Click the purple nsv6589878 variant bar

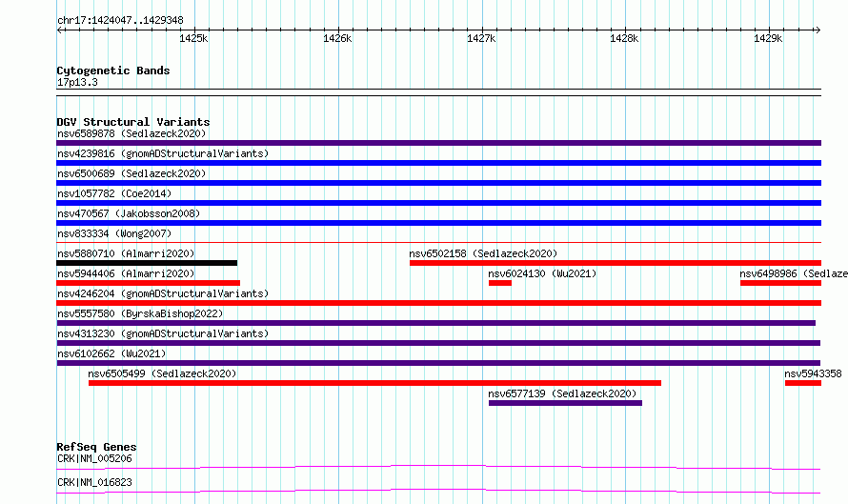pyautogui.click(x=438, y=143)
